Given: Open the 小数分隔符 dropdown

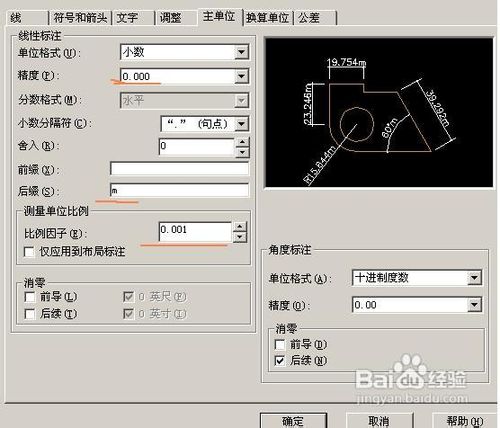Looking at the screenshot, I should coord(241,124).
